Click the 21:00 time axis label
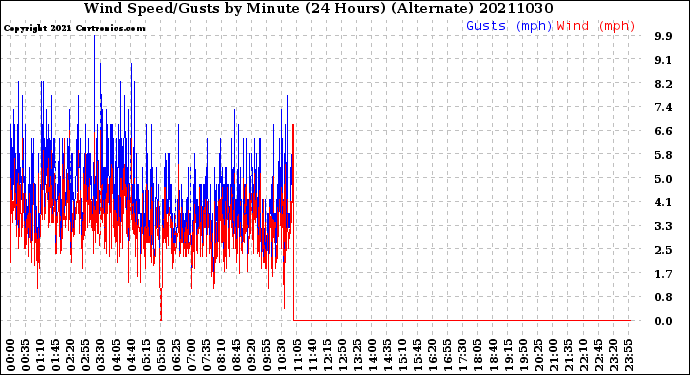Viewport: 690px width, 375px height. coord(553,355)
